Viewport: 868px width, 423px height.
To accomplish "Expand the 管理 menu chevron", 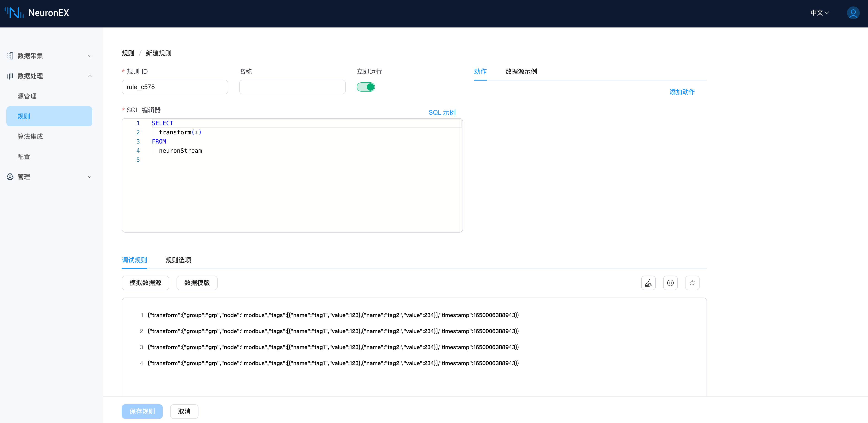I will 90,177.
